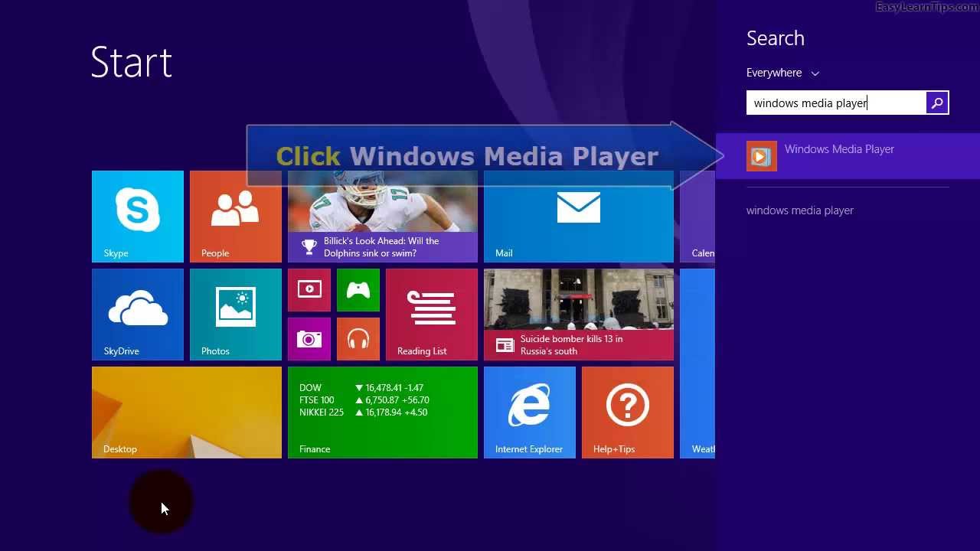The width and height of the screenshot is (980, 551).
Task: Open the Dolphins sports news tile
Action: (x=383, y=217)
